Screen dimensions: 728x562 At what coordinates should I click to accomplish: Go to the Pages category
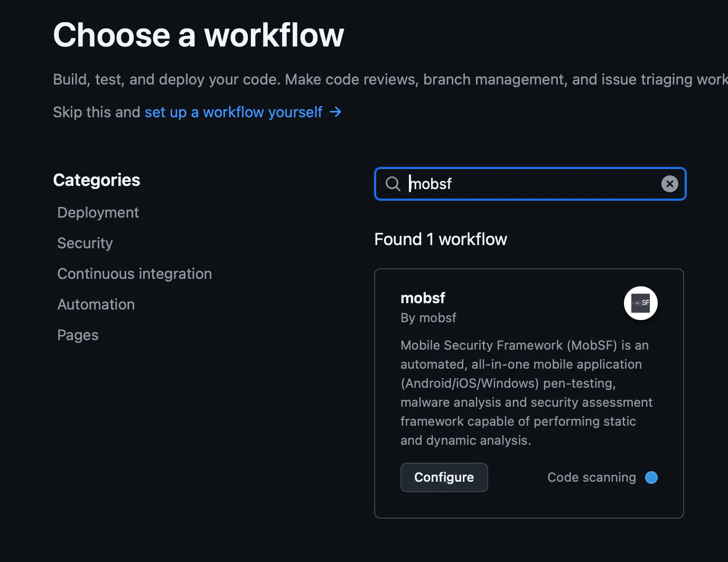(78, 335)
